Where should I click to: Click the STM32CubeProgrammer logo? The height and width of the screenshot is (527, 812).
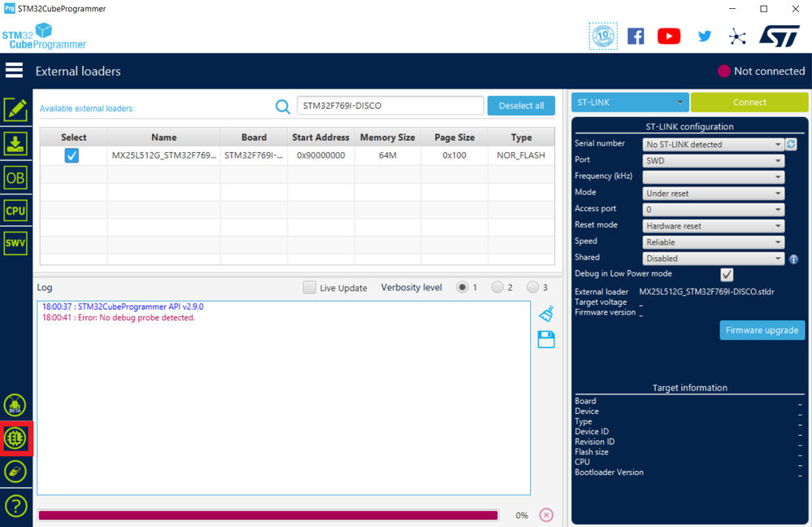44,37
